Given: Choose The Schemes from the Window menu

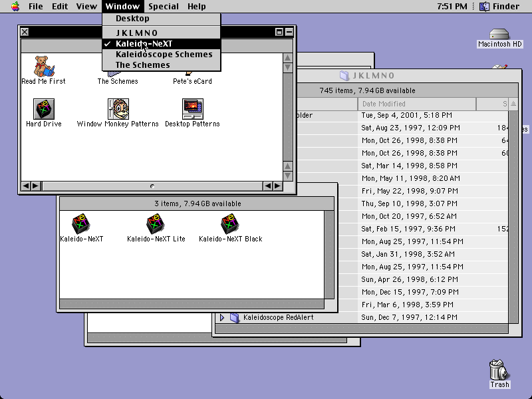Looking at the screenshot, I should 162,65.
